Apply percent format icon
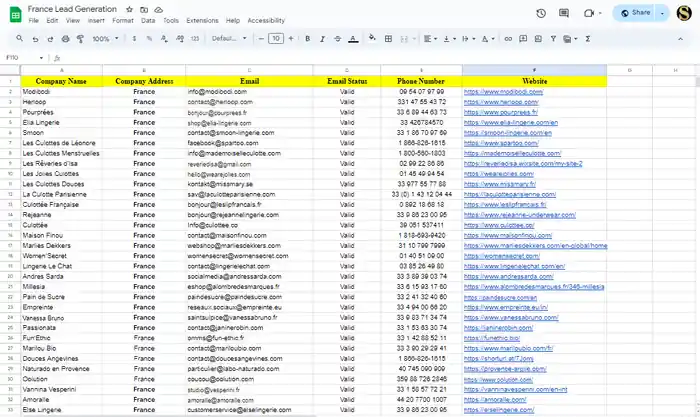The width and height of the screenshot is (700, 417). pyautogui.click(x=149, y=39)
